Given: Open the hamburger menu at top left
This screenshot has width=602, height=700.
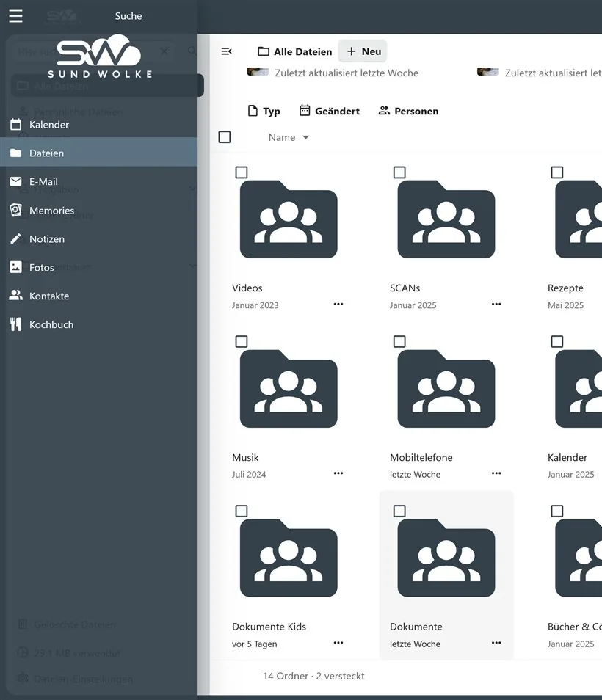Looking at the screenshot, I should coord(15,15).
